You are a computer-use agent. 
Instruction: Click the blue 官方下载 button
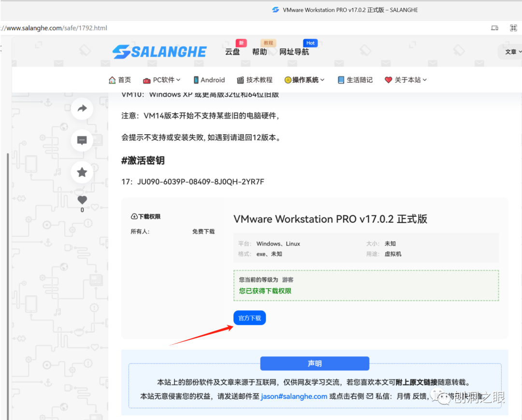coord(250,318)
